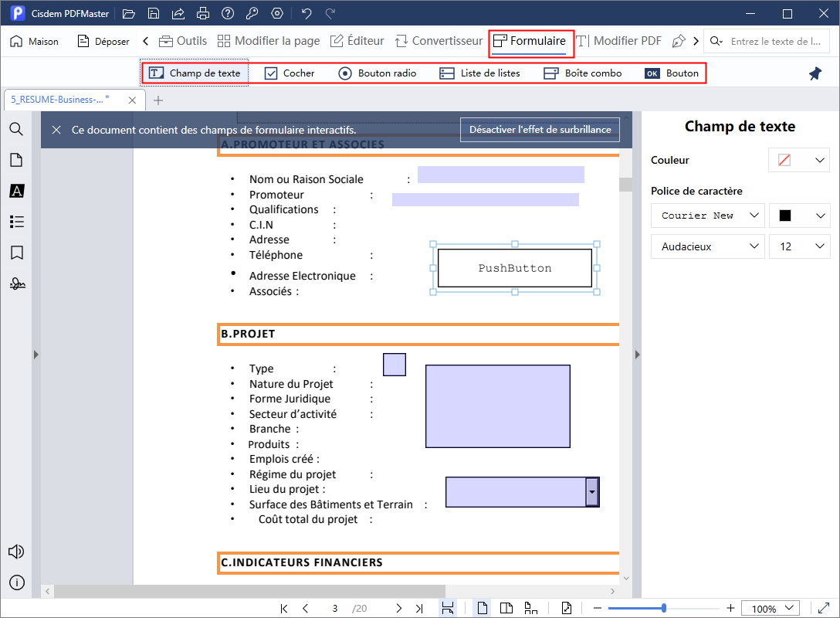Add a new document tab with plus
840x618 pixels.
(x=158, y=100)
